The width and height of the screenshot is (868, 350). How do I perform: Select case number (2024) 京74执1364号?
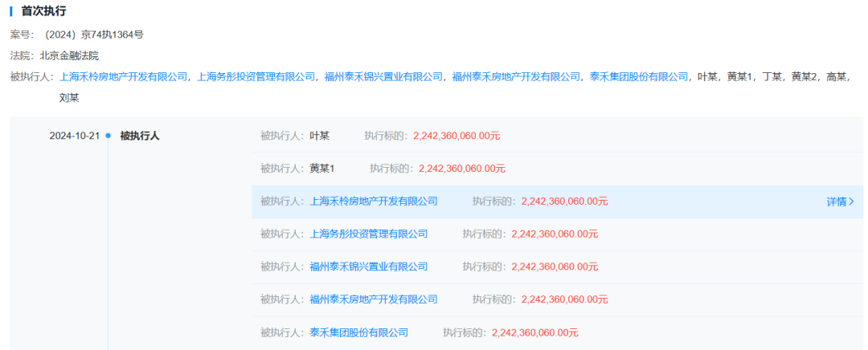click(x=94, y=35)
